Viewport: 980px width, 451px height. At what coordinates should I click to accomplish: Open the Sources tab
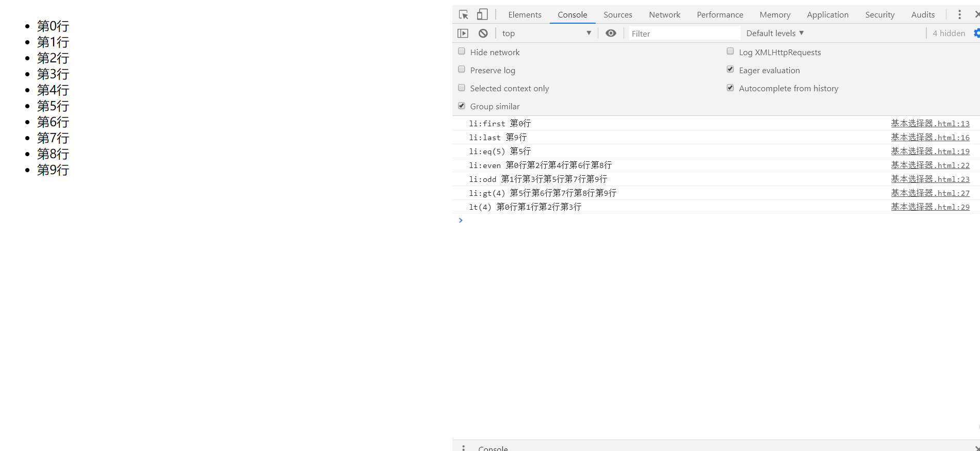[x=618, y=15]
